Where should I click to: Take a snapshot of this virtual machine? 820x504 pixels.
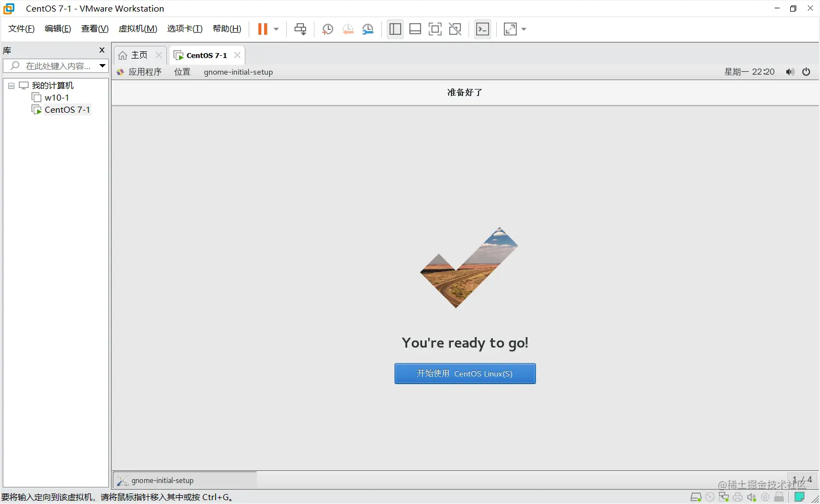pyautogui.click(x=328, y=29)
